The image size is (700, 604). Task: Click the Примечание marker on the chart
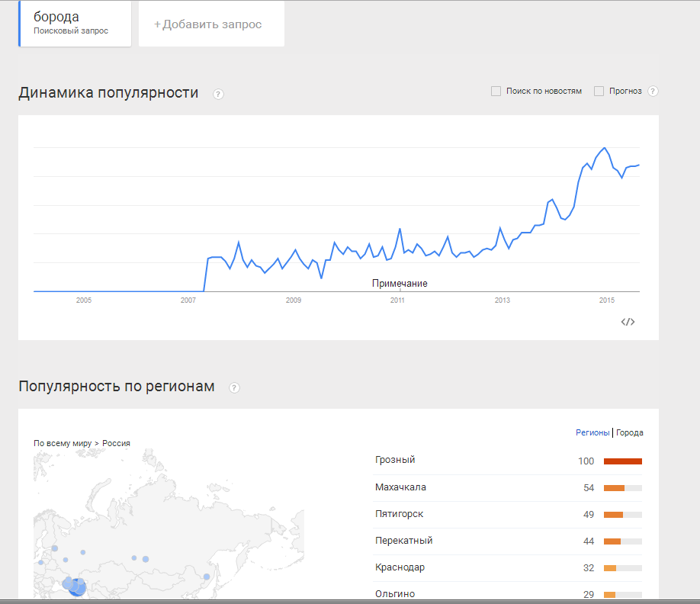tap(400, 284)
